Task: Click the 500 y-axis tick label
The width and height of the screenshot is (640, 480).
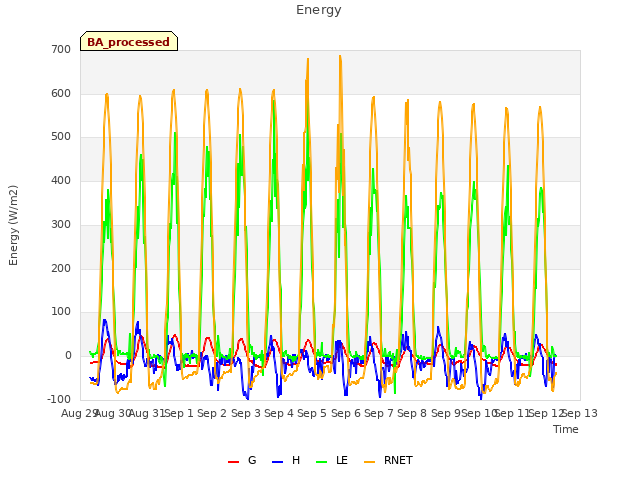Action: (x=61, y=137)
